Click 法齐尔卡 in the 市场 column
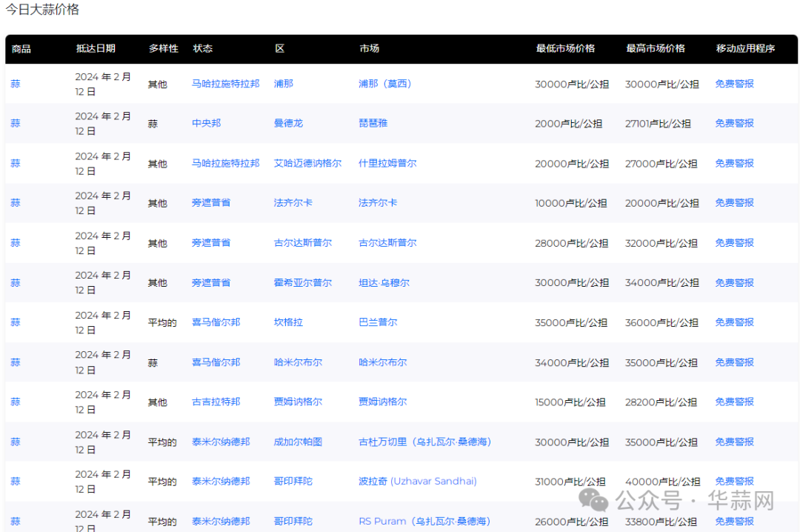 [378, 203]
